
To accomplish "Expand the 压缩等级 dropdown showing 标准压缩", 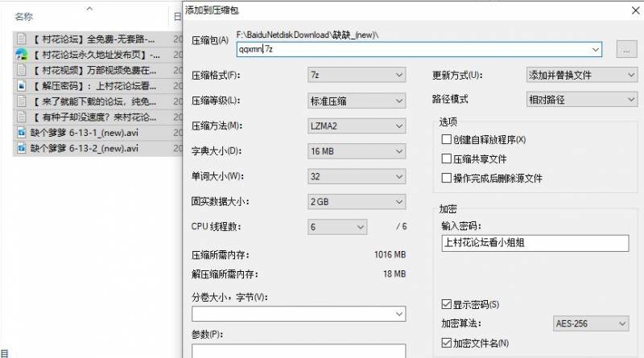I will [x=357, y=101].
